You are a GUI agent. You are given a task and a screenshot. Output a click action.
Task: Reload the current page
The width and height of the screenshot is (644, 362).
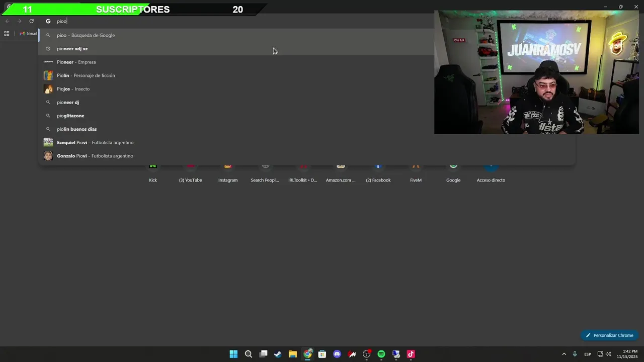pos(31,21)
